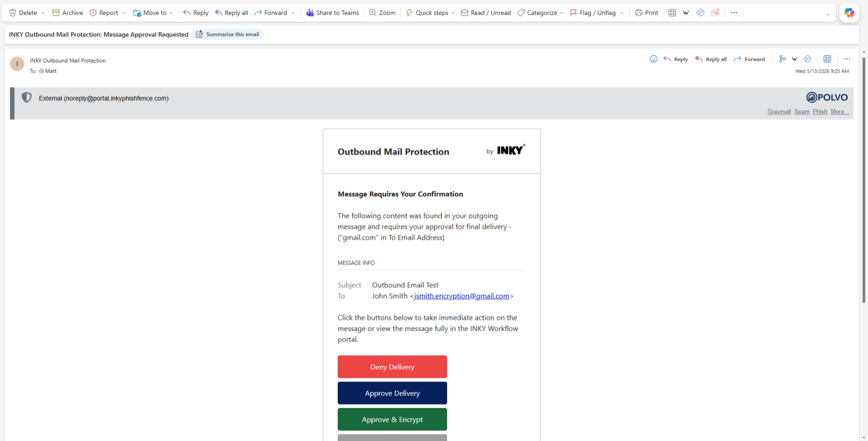Viewport: 868px width, 441px height.
Task: Open the Copilot button
Action: tap(849, 13)
